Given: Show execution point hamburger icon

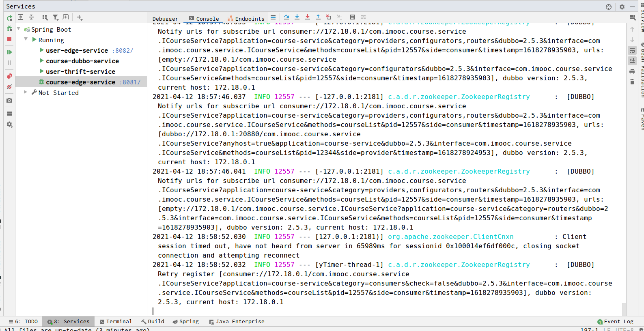Looking at the screenshot, I should [273, 17].
